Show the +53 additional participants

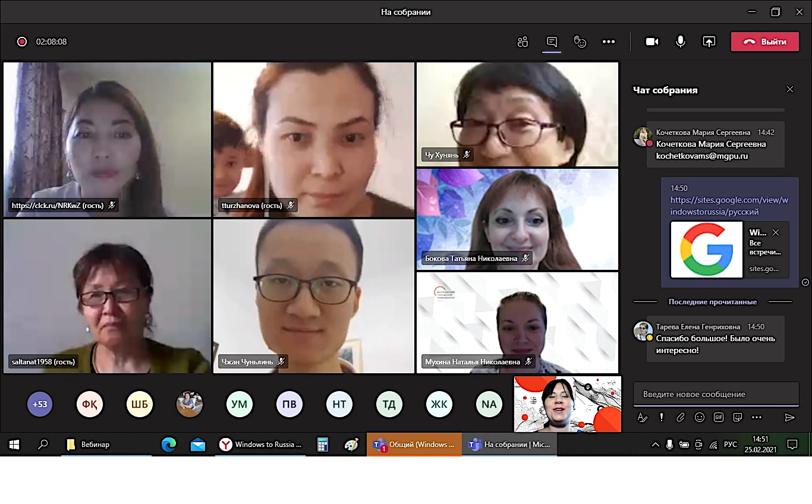point(40,405)
